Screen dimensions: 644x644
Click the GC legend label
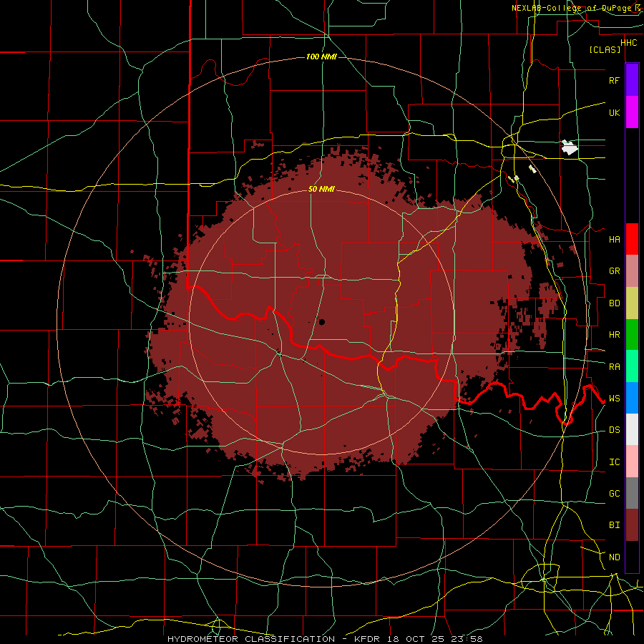click(x=614, y=494)
